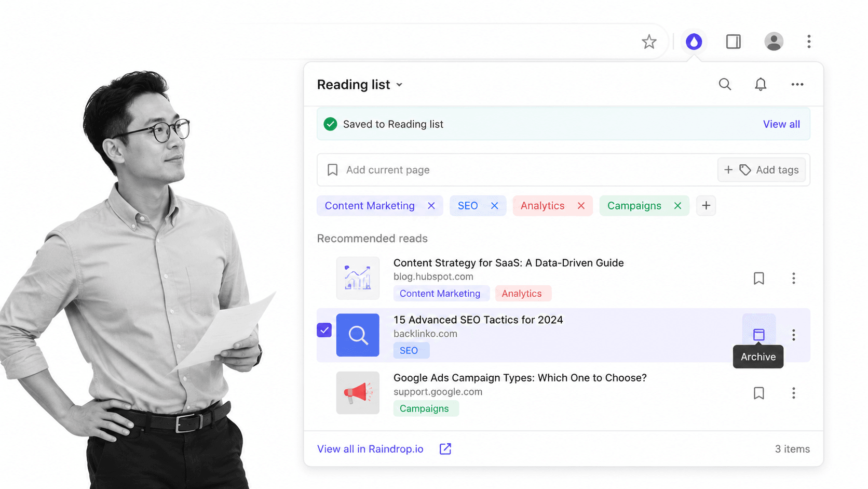Bookmark the Content Strategy for SaaS article
The image size is (868, 489).
pyautogui.click(x=759, y=279)
